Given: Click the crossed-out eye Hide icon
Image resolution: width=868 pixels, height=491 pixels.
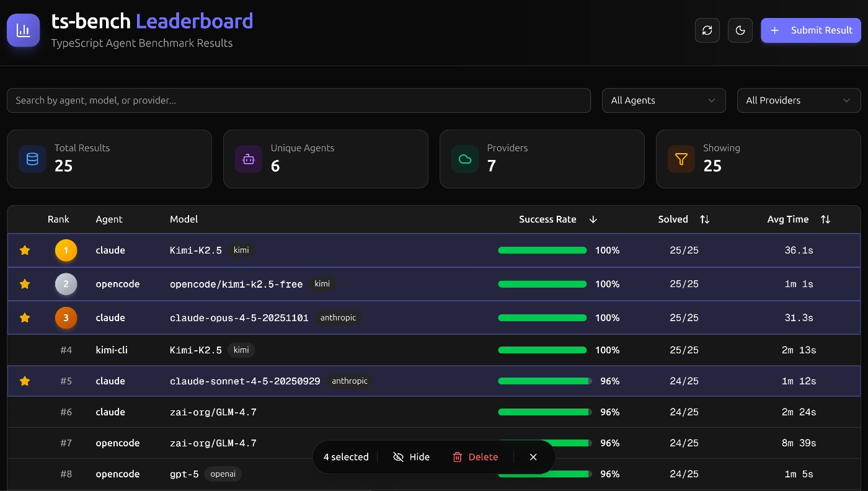Looking at the screenshot, I should pyautogui.click(x=399, y=457).
